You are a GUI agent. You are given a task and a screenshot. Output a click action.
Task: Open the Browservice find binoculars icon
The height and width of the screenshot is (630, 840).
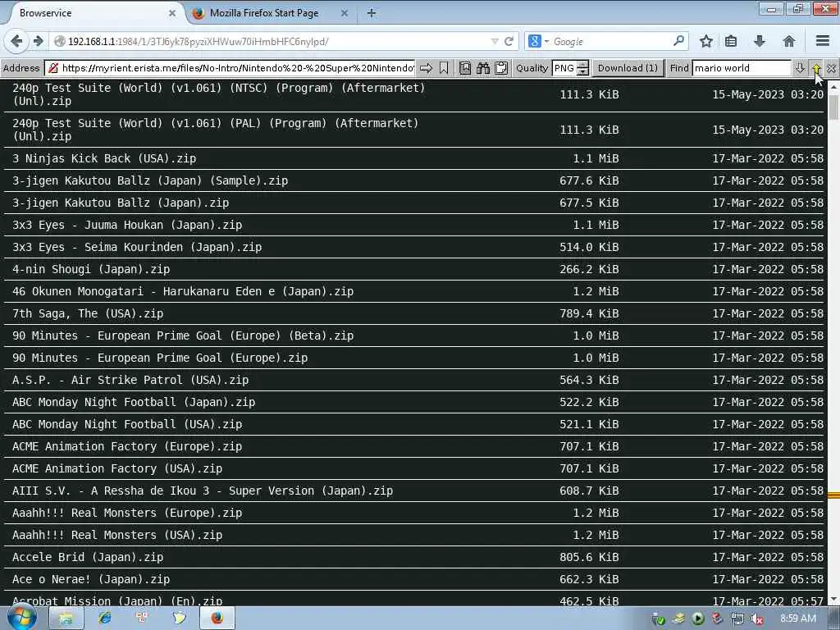tap(483, 68)
